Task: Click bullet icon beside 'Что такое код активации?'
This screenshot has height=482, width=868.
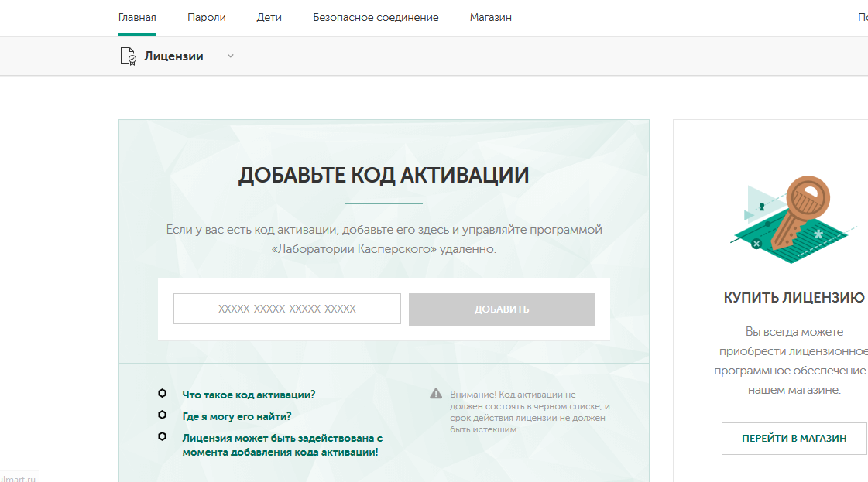Action: point(162,394)
